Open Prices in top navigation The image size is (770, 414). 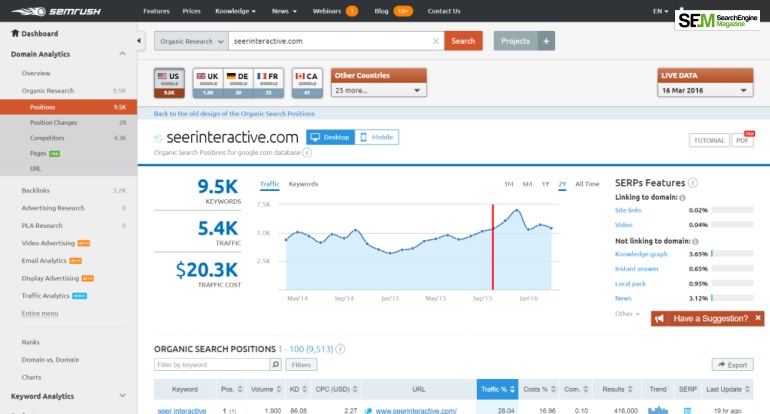(x=192, y=11)
